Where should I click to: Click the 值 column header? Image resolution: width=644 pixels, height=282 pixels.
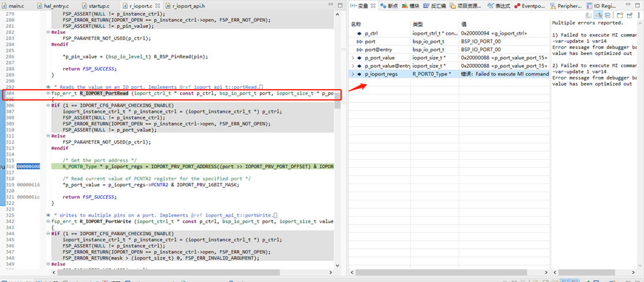coord(504,24)
